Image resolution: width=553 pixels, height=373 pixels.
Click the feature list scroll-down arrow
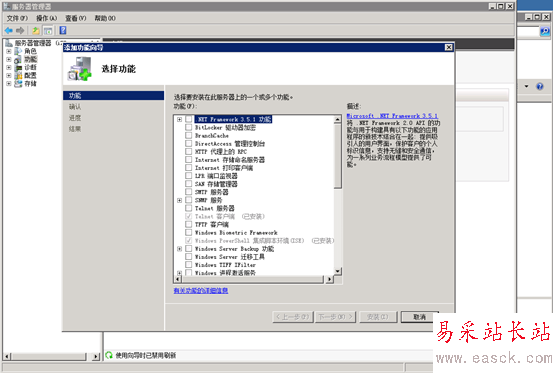[338, 271]
